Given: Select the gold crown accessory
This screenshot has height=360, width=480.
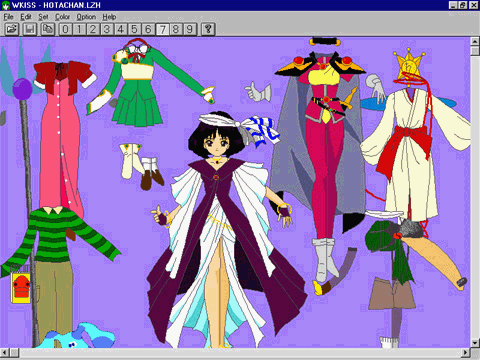Looking at the screenshot, I should click(409, 65).
